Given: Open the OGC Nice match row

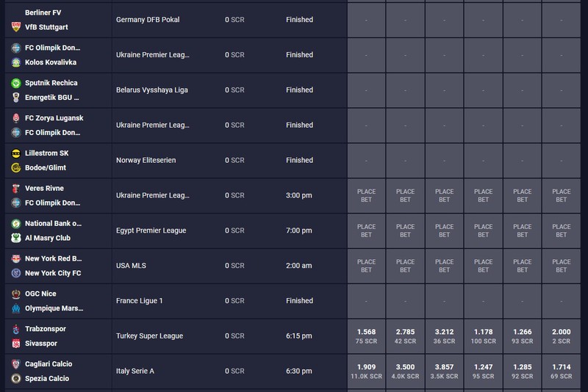Looking at the screenshot, I should (176, 301).
